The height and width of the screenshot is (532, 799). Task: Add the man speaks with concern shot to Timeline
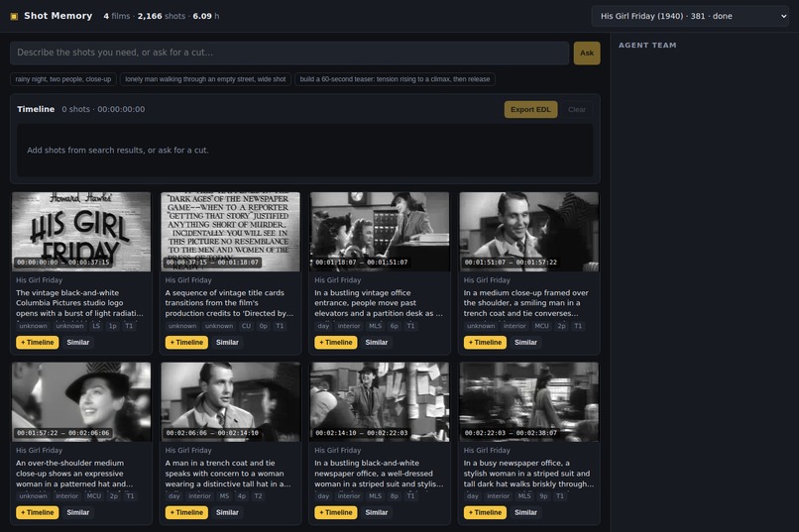click(x=186, y=512)
